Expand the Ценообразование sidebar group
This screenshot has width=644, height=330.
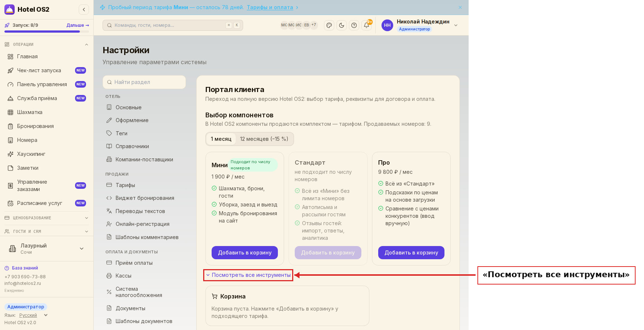pyautogui.click(x=47, y=218)
